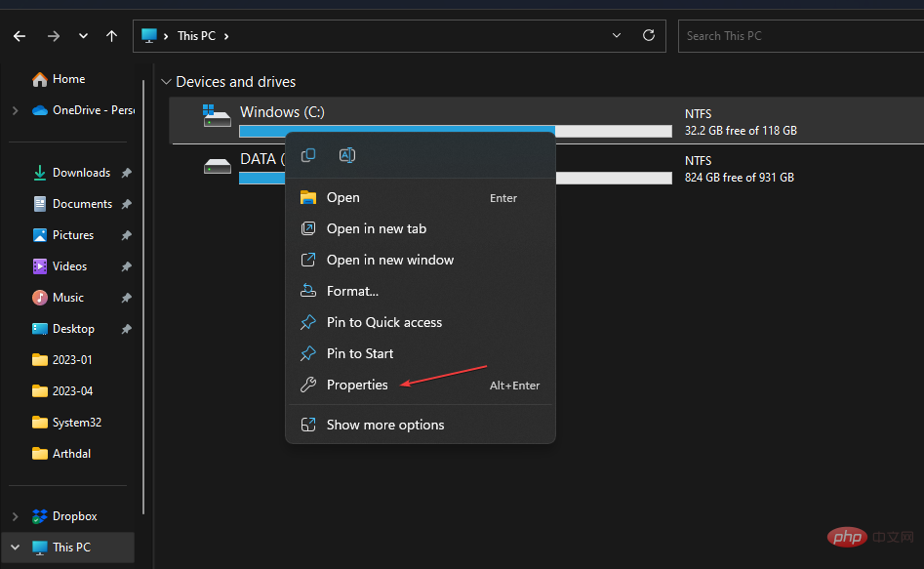Screen dimensions: 924x569
Task: Navigate up one level with the Up arrow
Action: pyautogui.click(x=111, y=35)
